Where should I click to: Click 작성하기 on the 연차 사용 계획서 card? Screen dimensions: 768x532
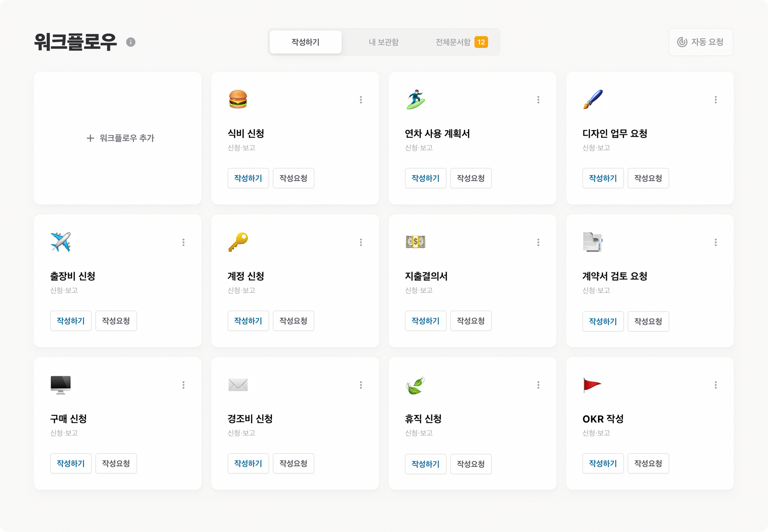(x=425, y=178)
